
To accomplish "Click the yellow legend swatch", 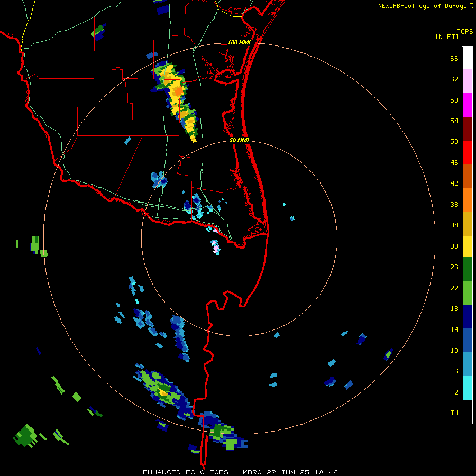I will pos(467,246).
